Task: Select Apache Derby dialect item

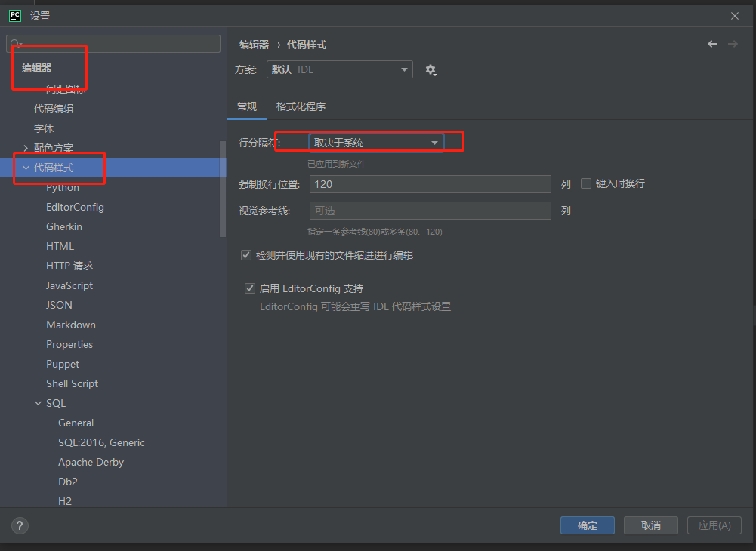Action: 91,462
